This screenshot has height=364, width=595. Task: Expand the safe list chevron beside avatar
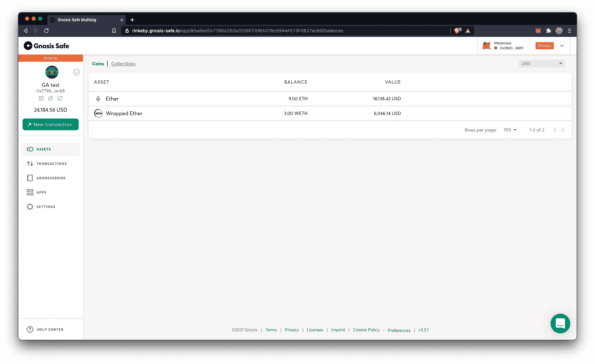point(76,72)
